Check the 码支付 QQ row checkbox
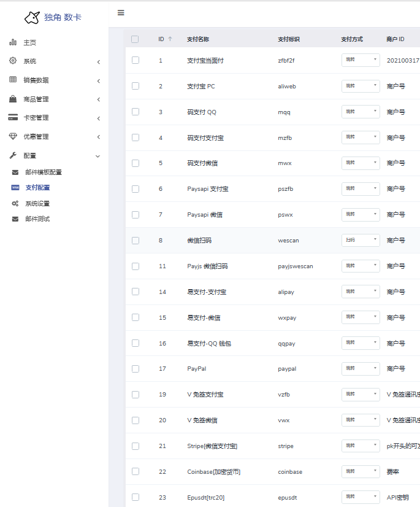 136,112
